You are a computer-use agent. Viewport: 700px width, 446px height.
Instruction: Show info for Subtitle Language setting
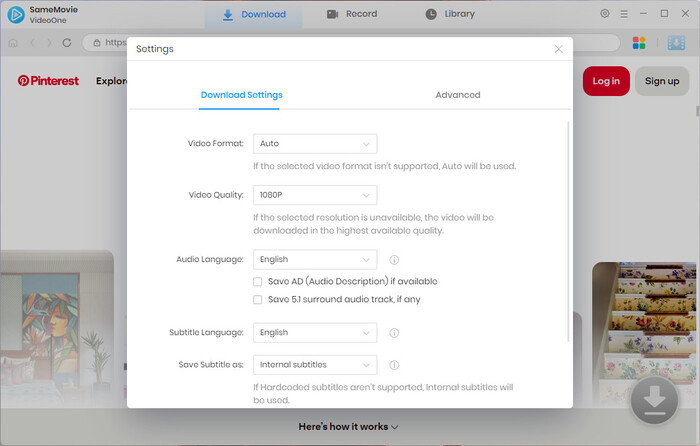[394, 333]
